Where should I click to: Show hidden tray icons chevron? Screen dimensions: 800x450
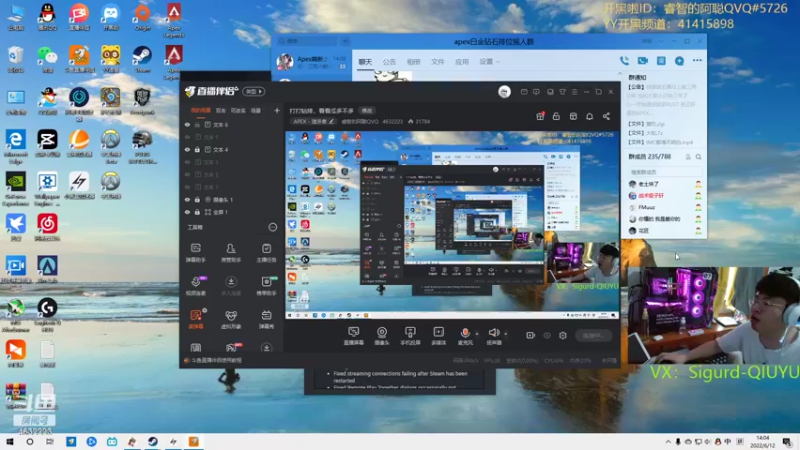tap(668, 442)
